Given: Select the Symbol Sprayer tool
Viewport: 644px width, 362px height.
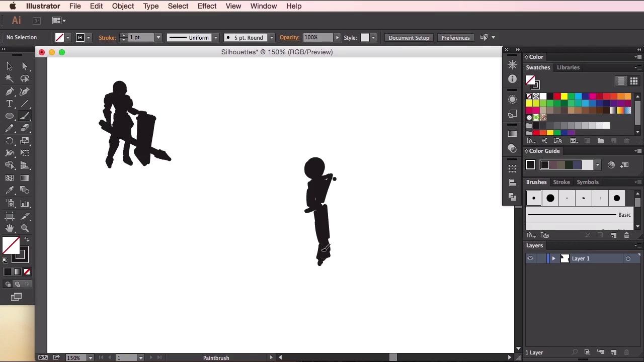Looking at the screenshot, I should pyautogui.click(x=10, y=203).
